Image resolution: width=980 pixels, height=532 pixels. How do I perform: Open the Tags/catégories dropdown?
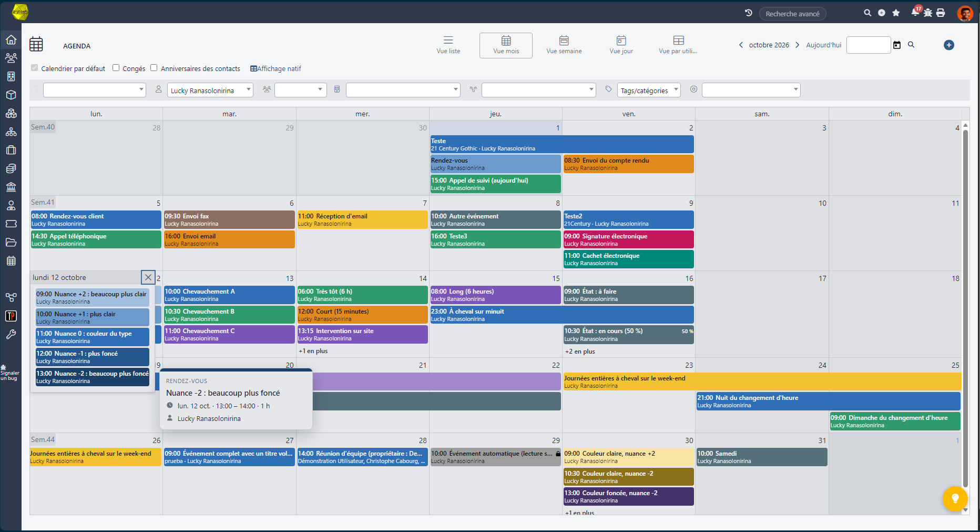click(649, 90)
